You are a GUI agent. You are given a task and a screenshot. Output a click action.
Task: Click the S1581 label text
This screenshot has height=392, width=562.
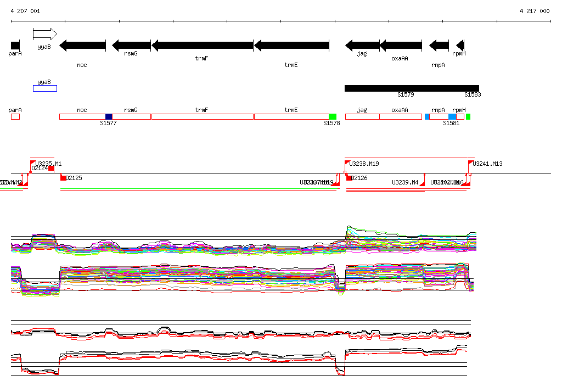pyautogui.click(x=451, y=124)
